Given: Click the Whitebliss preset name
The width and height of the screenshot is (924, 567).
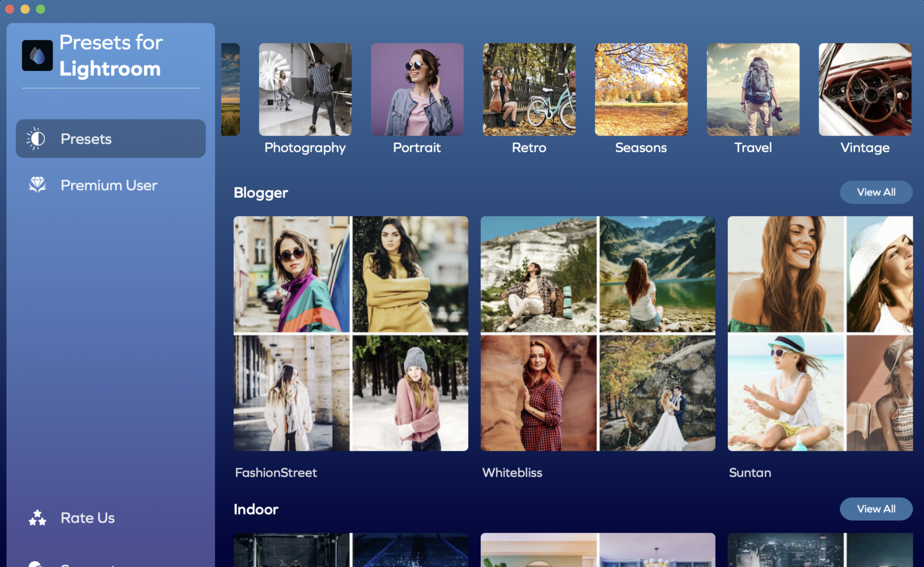Looking at the screenshot, I should (512, 473).
